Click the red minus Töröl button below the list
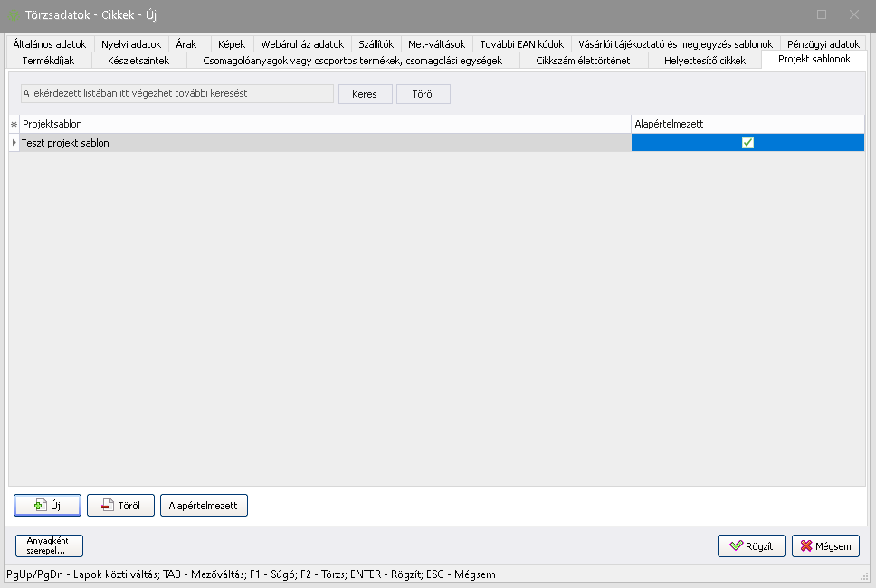Screen dimensions: 876x588 click(x=120, y=506)
